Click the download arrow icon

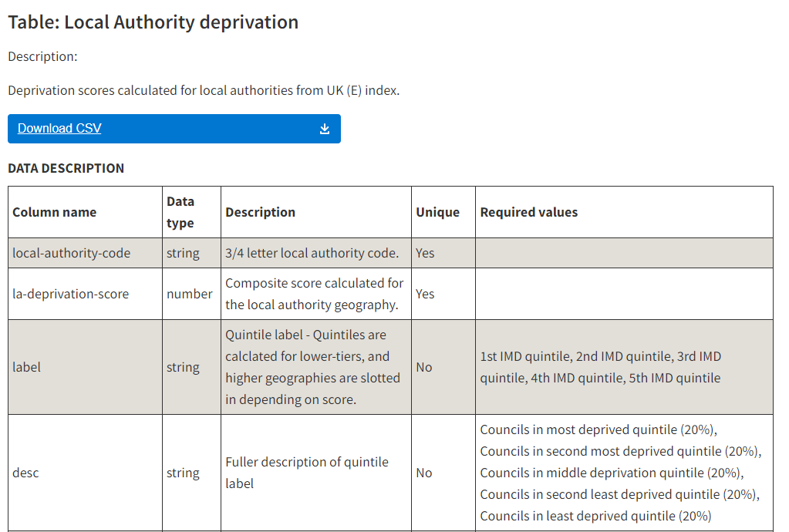pos(325,130)
